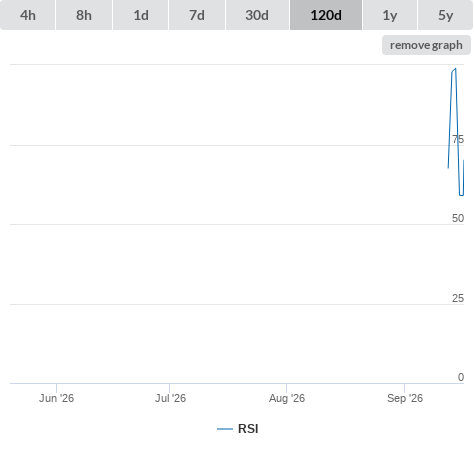Click the blue RSI legend line marker
The image size is (474, 455).
click(x=225, y=429)
